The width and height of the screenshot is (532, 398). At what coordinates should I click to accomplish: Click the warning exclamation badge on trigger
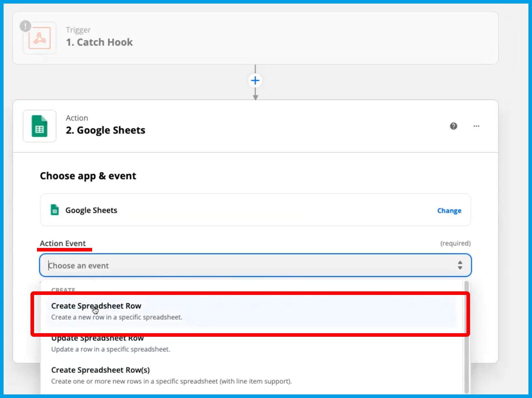(25, 26)
